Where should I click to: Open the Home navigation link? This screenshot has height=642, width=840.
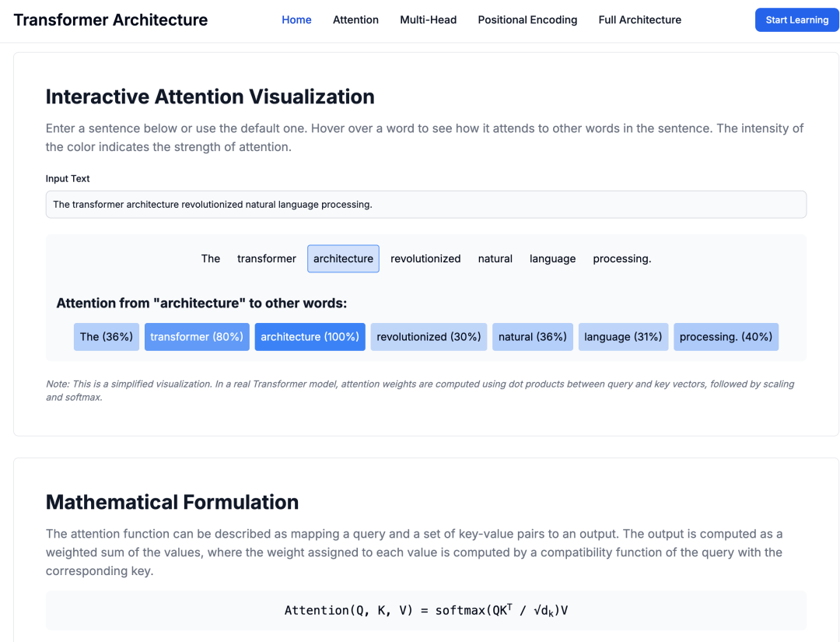pyautogui.click(x=296, y=20)
